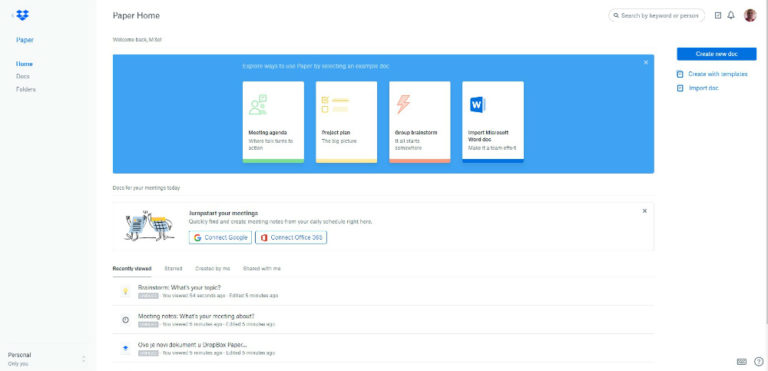Open the to-do checkbox icon in header
The image size is (768, 371).
pos(718,15)
